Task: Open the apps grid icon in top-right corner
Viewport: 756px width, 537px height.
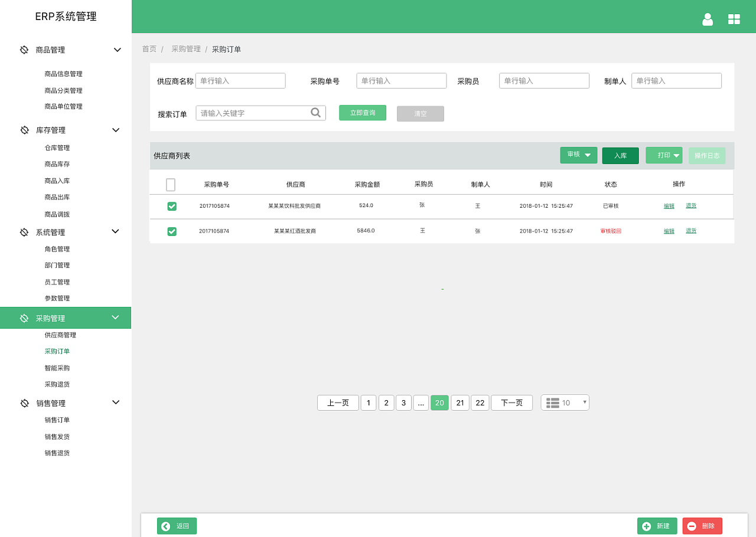Action: coord(734,19)
